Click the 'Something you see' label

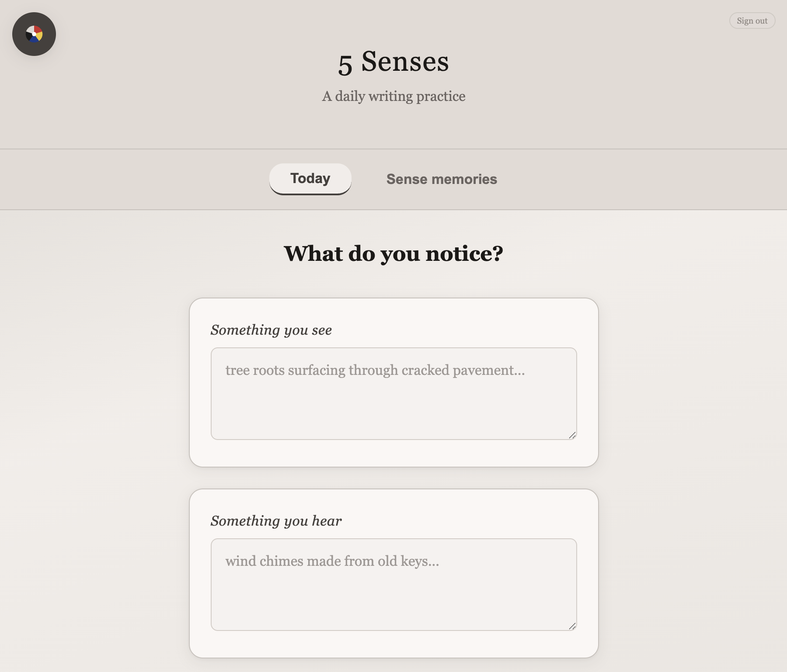(x=271, y=330)
